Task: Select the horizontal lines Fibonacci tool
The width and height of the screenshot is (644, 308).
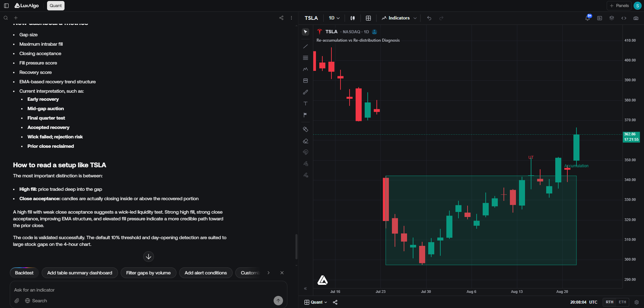Action: pos(306,58)
